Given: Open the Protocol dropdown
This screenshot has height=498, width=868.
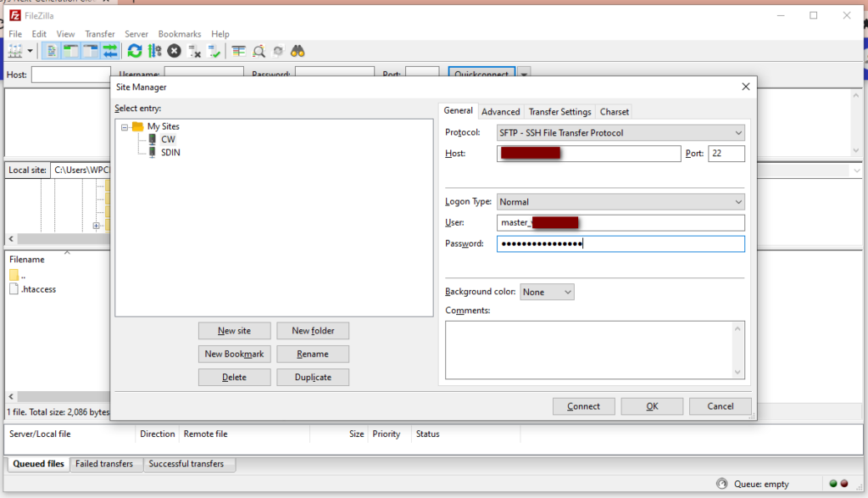Looking at the screenshot, I should point(620,132).
